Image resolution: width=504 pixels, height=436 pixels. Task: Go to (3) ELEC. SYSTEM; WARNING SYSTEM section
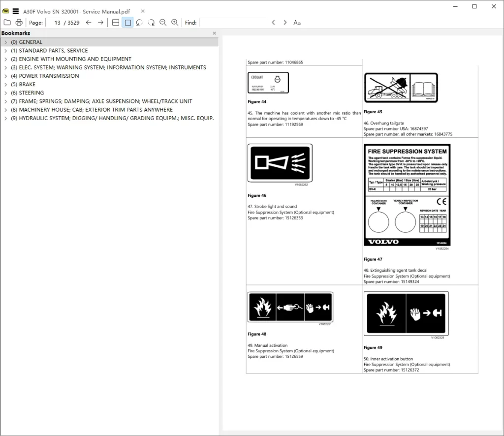(x=108, y=67)
